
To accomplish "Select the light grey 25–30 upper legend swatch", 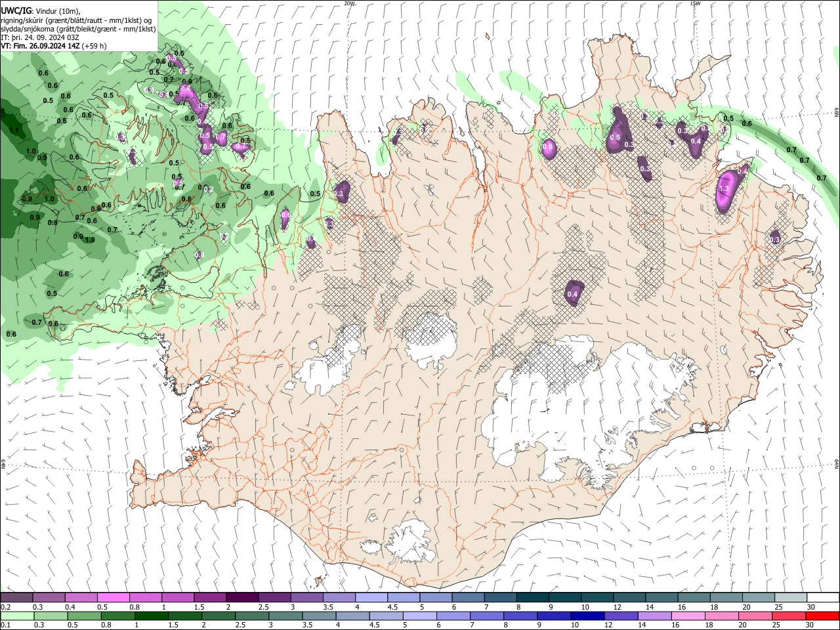I will coord(791,598).
